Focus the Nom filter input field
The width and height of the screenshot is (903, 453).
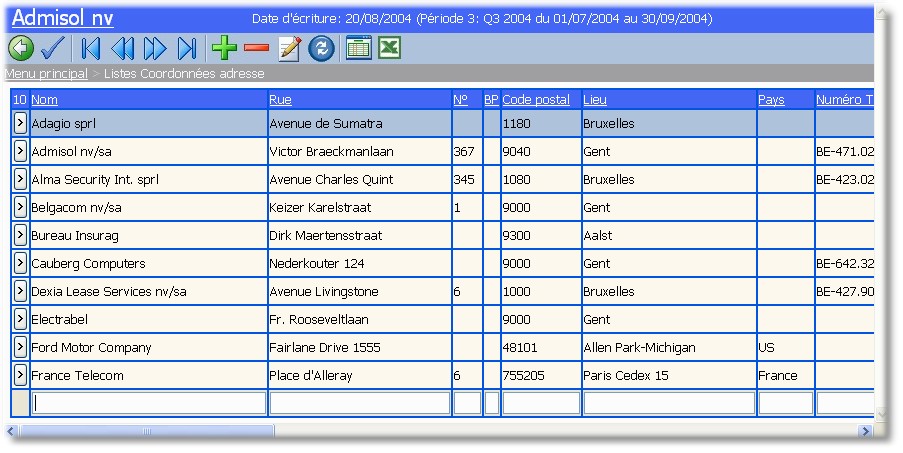click(149, 403)
